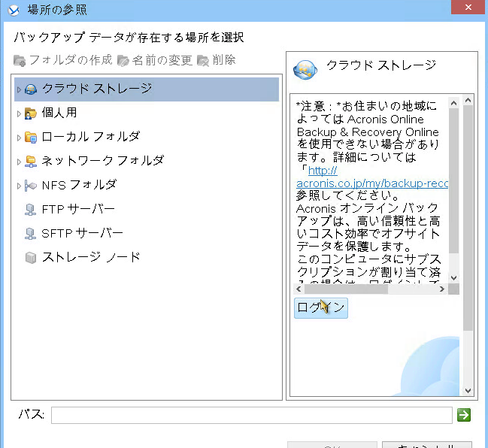Screen dimensions: 488x448
Task: Click inside the パス input field
Action: 251,415
